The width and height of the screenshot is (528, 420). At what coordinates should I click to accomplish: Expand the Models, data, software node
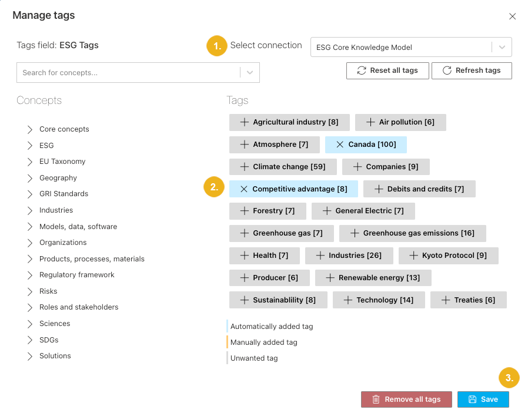point(30,227)
